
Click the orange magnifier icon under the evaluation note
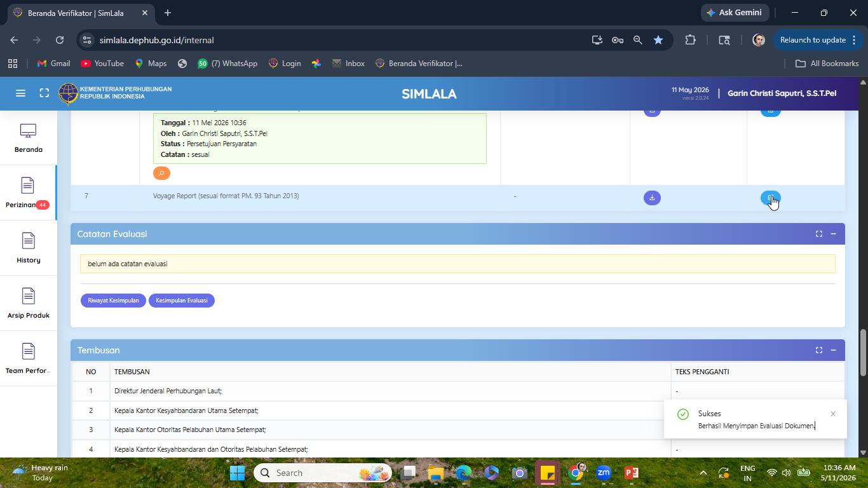161,173
